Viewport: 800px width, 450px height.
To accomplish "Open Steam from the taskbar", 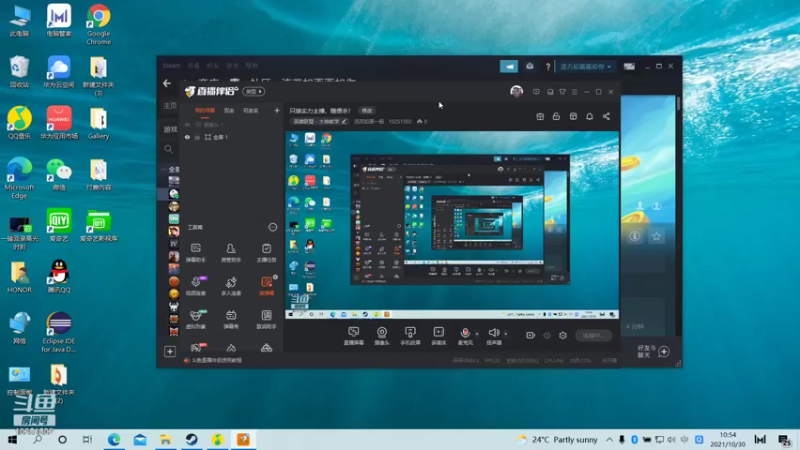I will [192, 439].
